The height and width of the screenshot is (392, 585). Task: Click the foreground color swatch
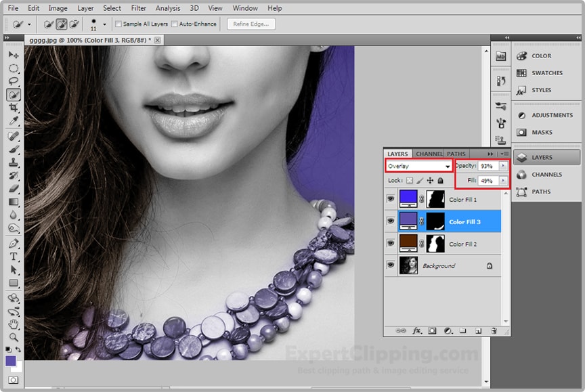point(11,361)
